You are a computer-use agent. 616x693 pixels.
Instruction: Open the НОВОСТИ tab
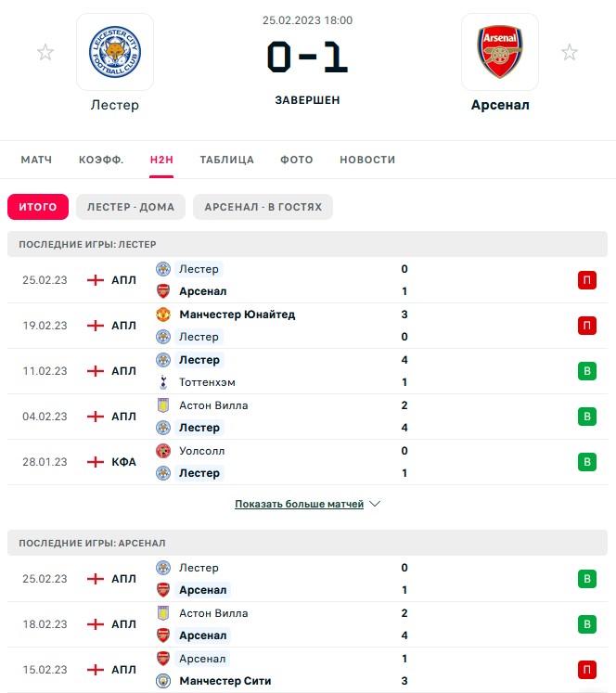[367, 160]
